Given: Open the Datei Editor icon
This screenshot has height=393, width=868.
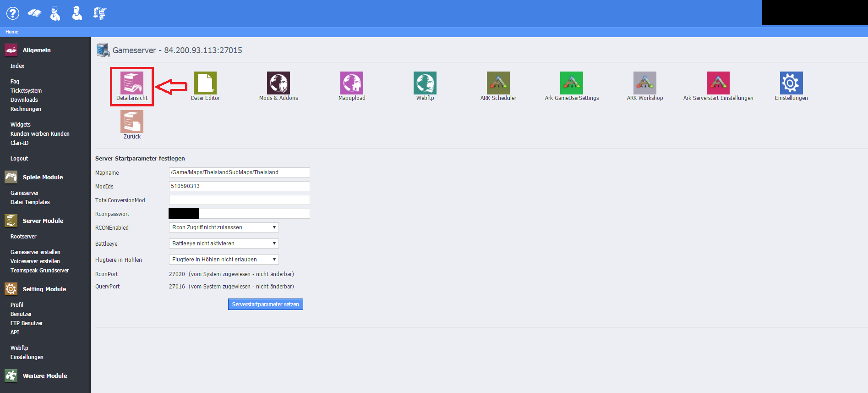Looking at the screenshot, I should click(205, 83).
